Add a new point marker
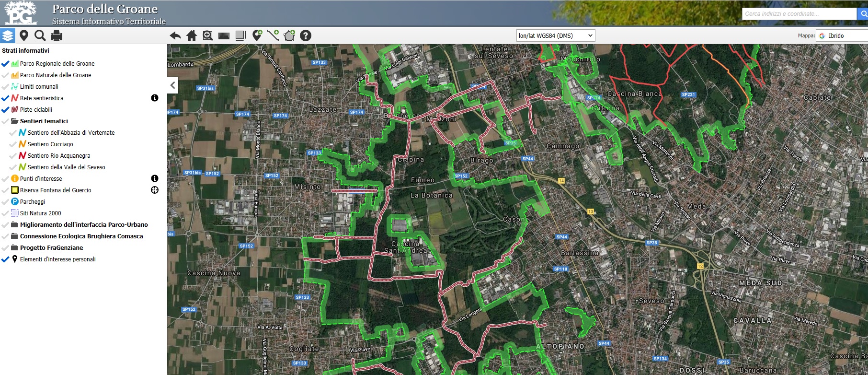This screenshot has height=375, width=868. 257,35
